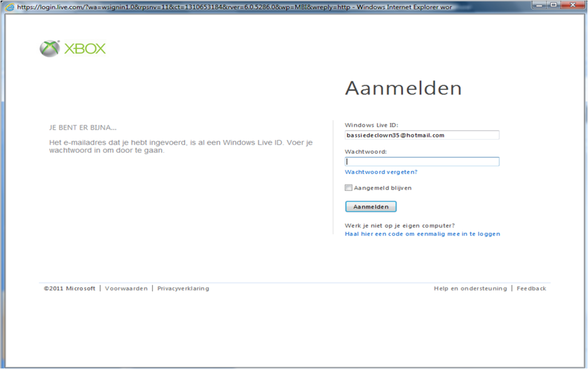This screenshot has width=588, height=369.
Task: Open Help en ondersteuning link
Action: click(x=470, y=289)
